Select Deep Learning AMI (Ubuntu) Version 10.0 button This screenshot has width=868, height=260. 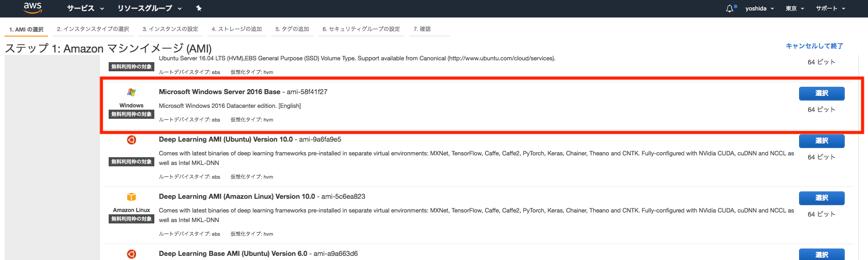(x=821, y=141)
